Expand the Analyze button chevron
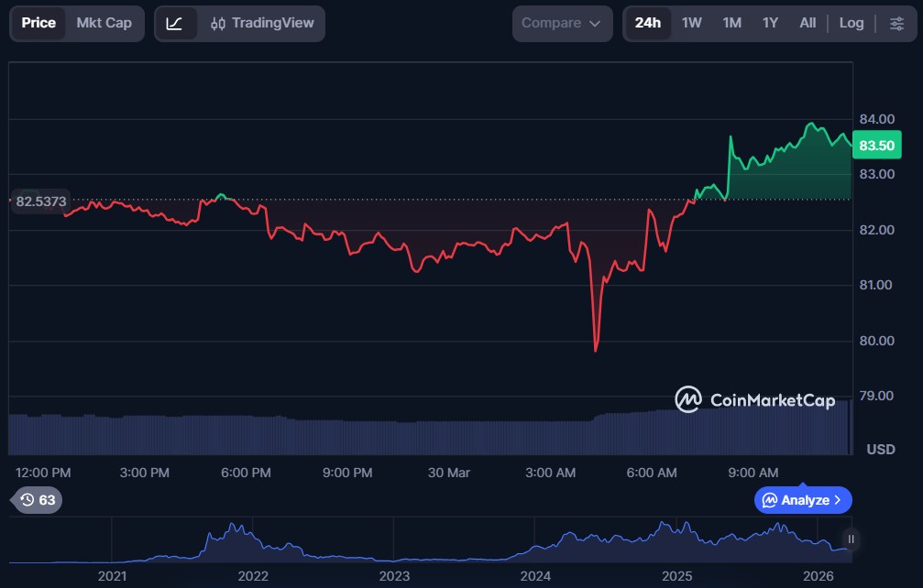 (837, 500)
